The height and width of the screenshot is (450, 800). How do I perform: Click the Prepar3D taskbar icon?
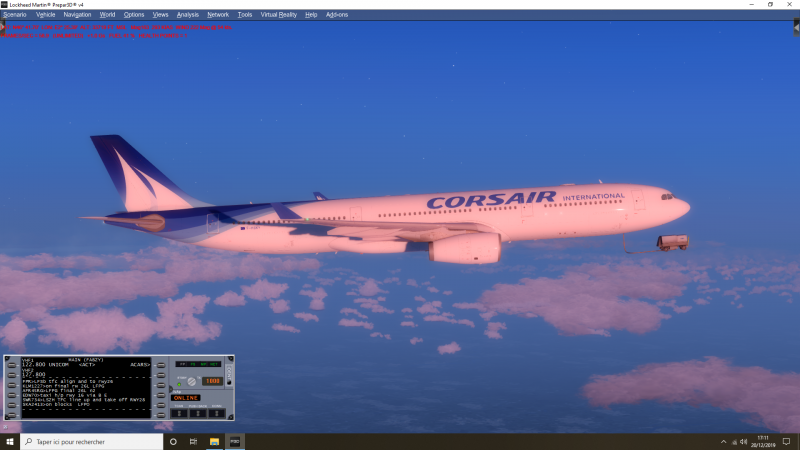pyautogui.click(x=235, y=442)
